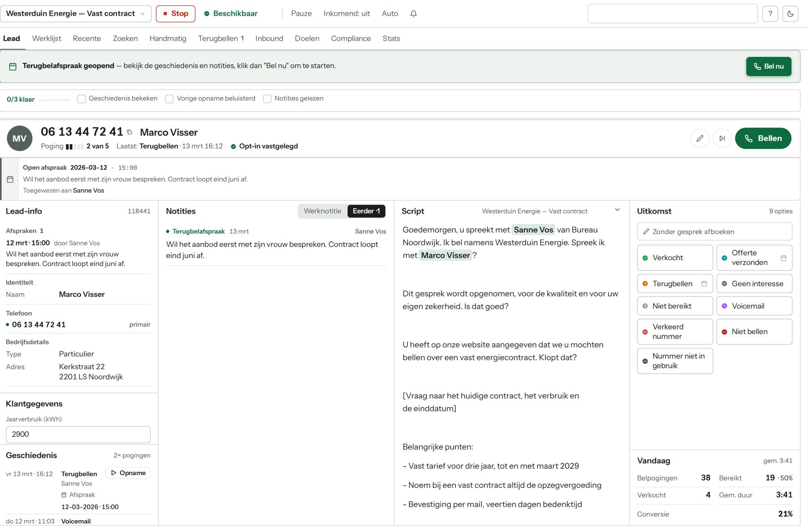Select Zonder gesprek afboeken
Image resolution: width=808 pixels, height=532 pixels.
(x=715, y=231)
